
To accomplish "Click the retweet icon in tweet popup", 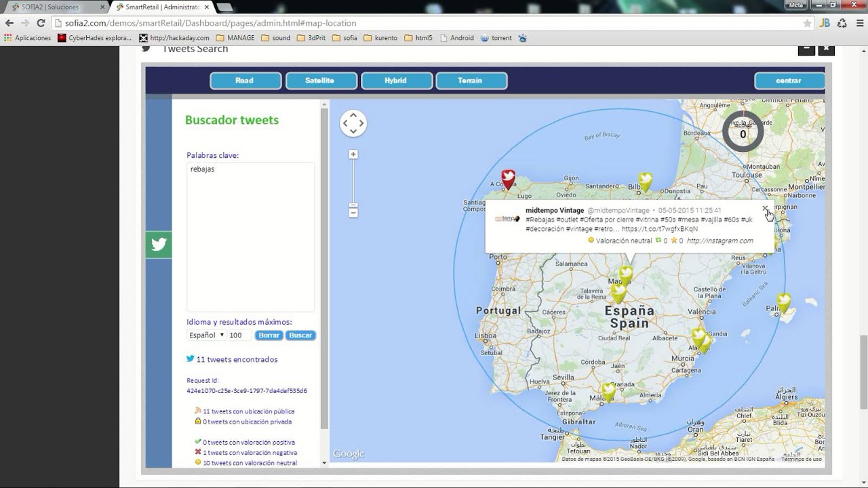I will (x=658, y=241).
